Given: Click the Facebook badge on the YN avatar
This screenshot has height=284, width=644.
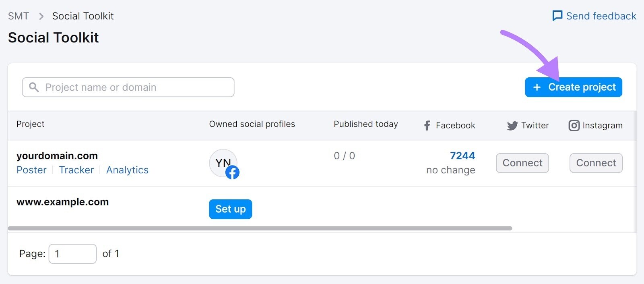Looking at the screenshot, I should 233,172.
